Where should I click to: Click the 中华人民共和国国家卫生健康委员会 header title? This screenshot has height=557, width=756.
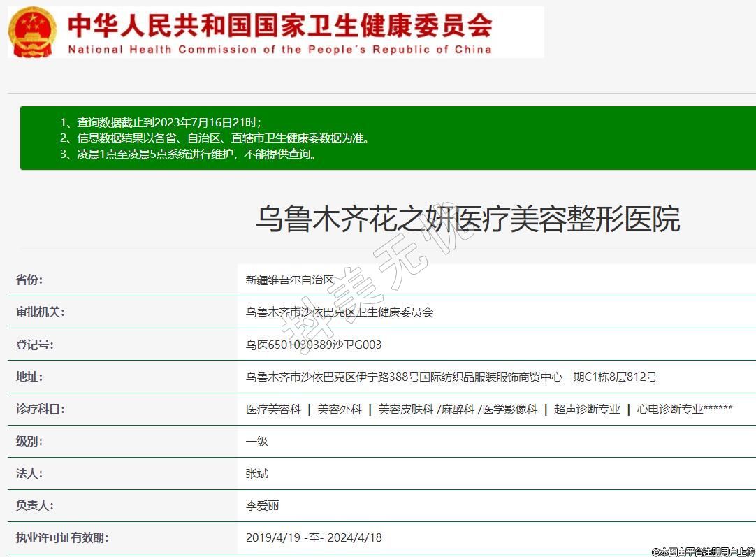point(279,24)
